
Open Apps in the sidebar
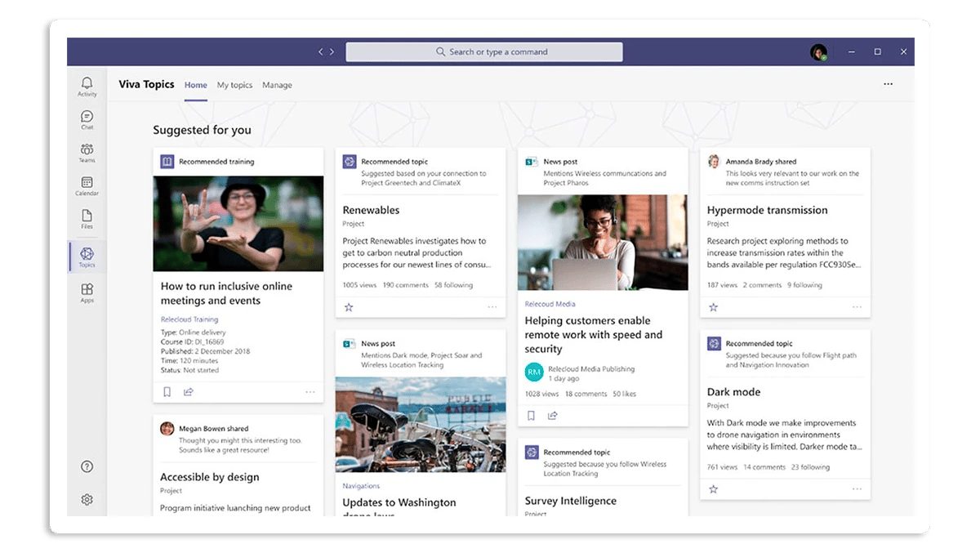[87, 292]
